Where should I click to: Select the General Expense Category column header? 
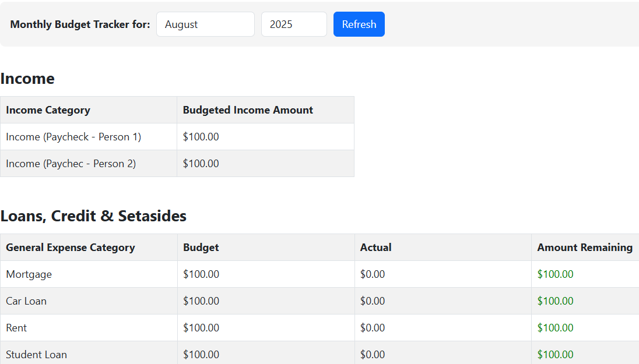pyautogui.click(x=71, y=248)
